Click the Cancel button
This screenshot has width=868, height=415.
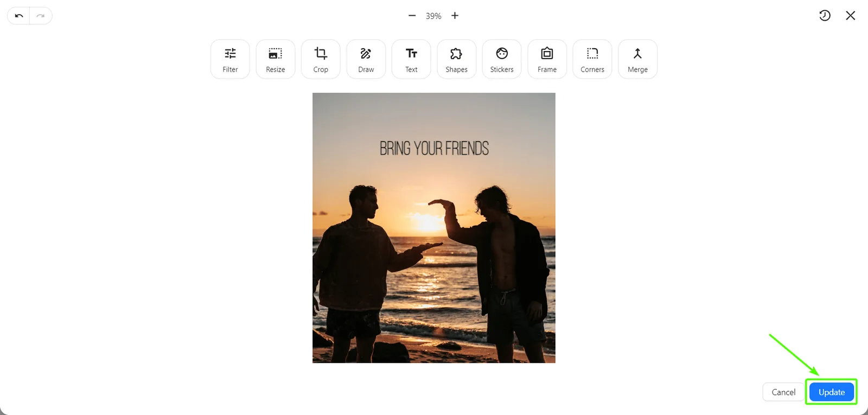pyautogui.click(x=783, y=392)
